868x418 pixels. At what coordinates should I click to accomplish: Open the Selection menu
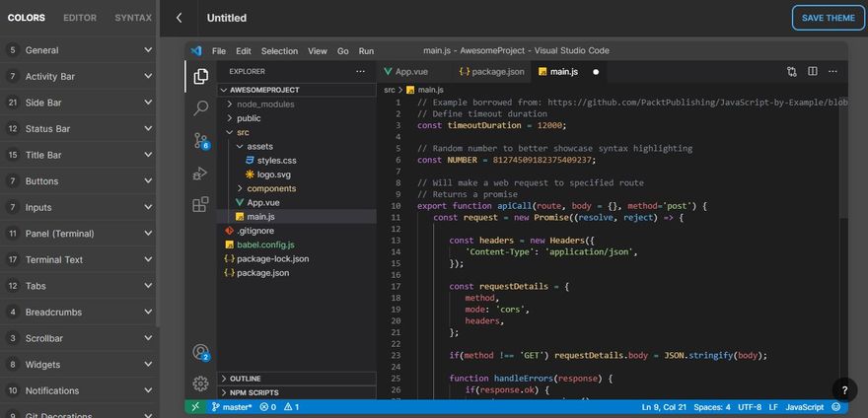[279, 50]
